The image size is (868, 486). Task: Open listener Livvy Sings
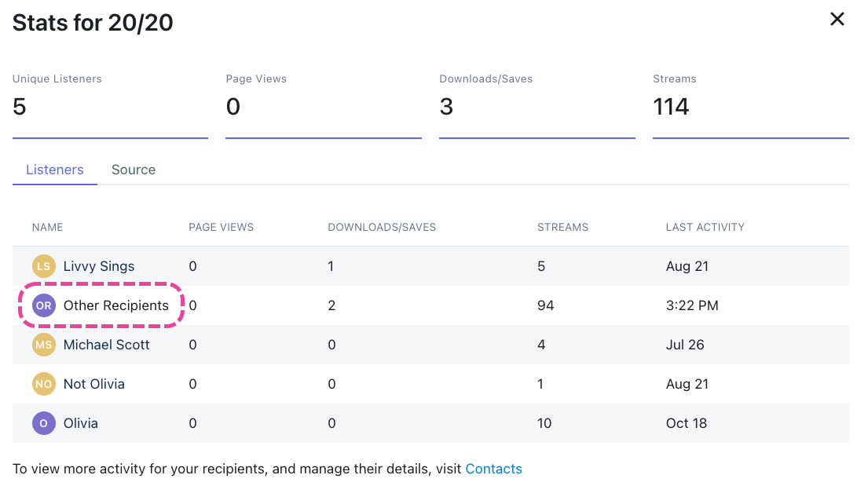coord(99,266)
